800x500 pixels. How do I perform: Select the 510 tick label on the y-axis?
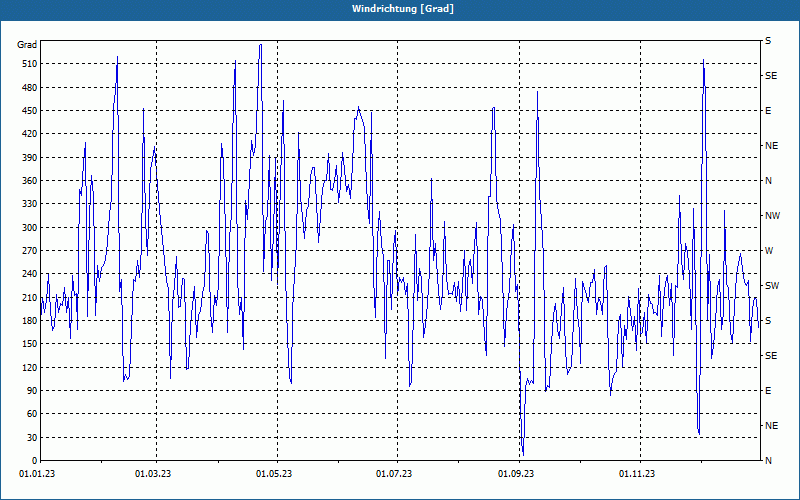click(x=30, y=64)
